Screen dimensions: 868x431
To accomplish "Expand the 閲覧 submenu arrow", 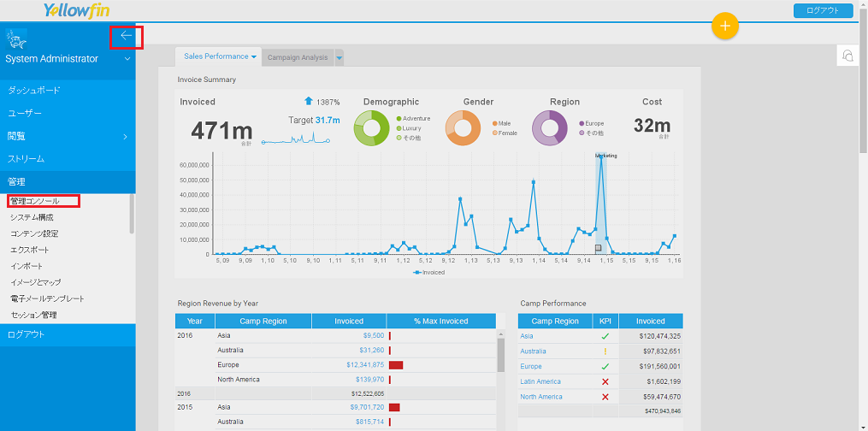I will [125, 137].
